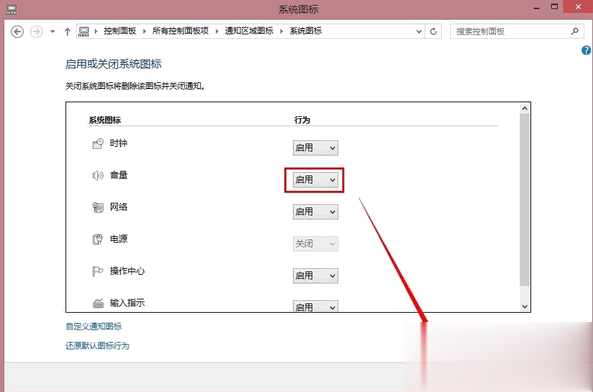Select the 网络 row label

tap(118, 207)
